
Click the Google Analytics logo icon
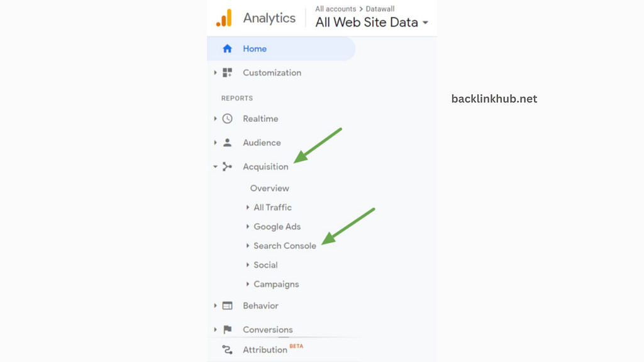[223, 18]
